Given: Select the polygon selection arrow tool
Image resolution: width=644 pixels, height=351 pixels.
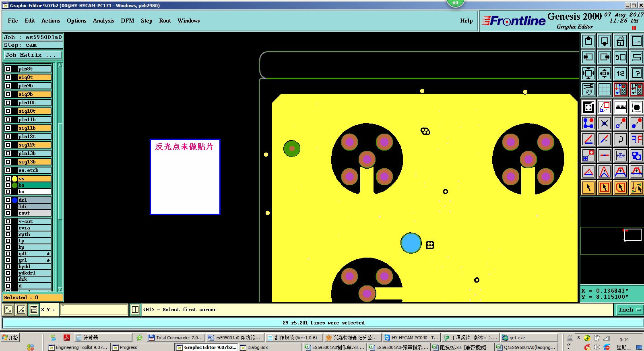Looking at the screenshot, I should click(x=621, y=188).
